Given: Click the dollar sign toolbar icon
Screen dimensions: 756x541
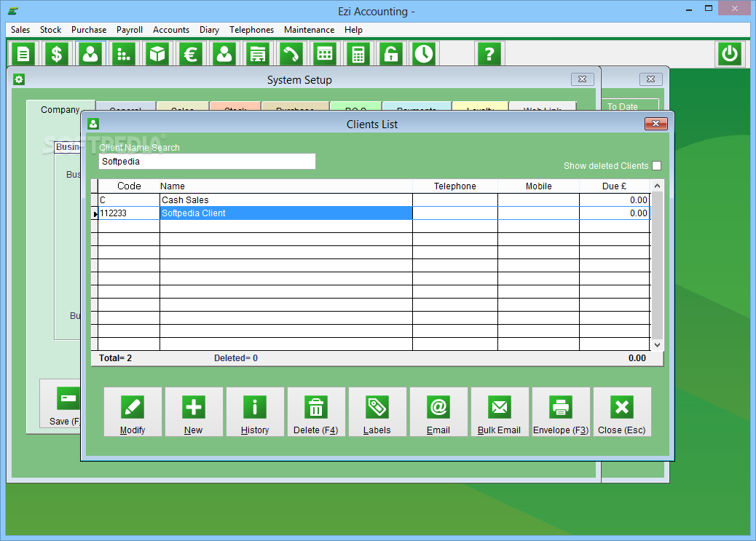Looking at the screenshot, I should (56, 54).
